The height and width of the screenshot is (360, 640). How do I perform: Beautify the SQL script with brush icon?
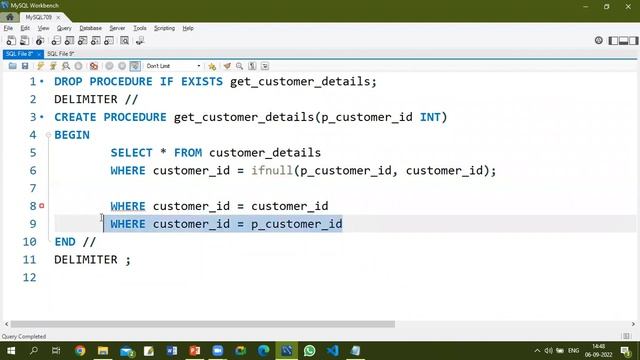227,66
